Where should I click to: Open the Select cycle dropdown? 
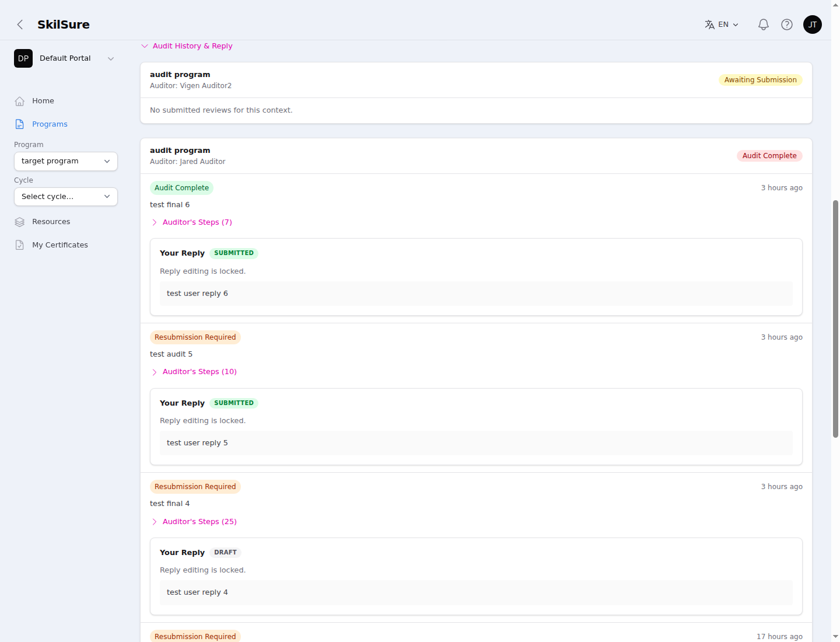point(66,197)
